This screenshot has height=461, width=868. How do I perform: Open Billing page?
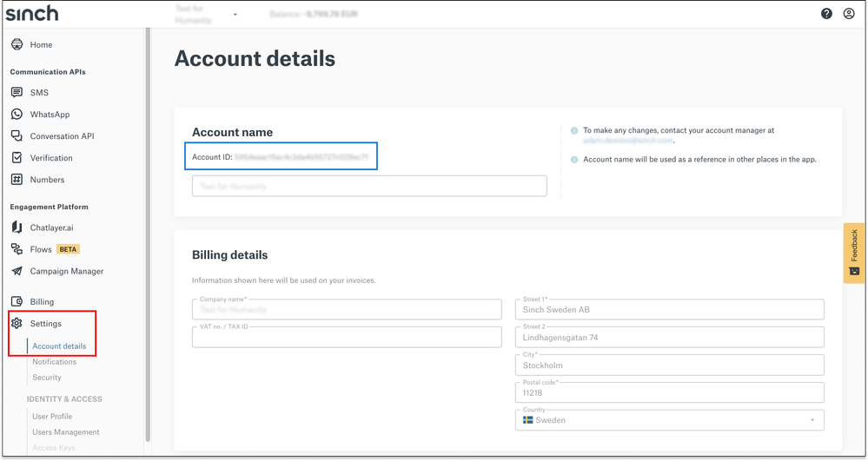42,301
